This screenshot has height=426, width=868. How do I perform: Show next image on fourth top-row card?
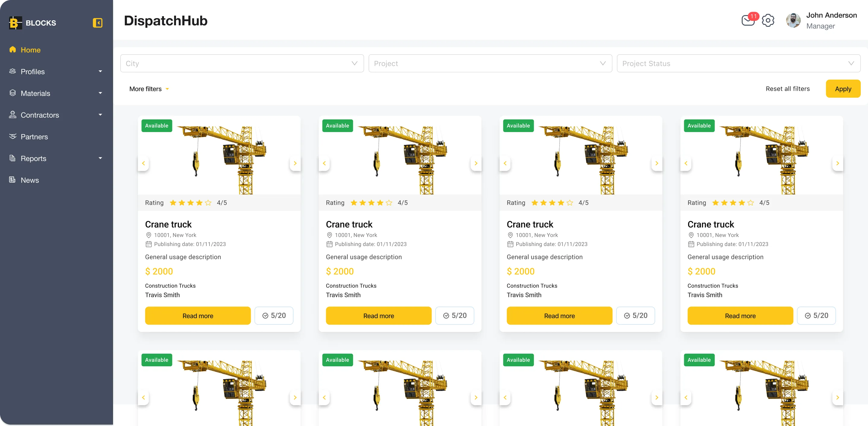pos(838,163)
